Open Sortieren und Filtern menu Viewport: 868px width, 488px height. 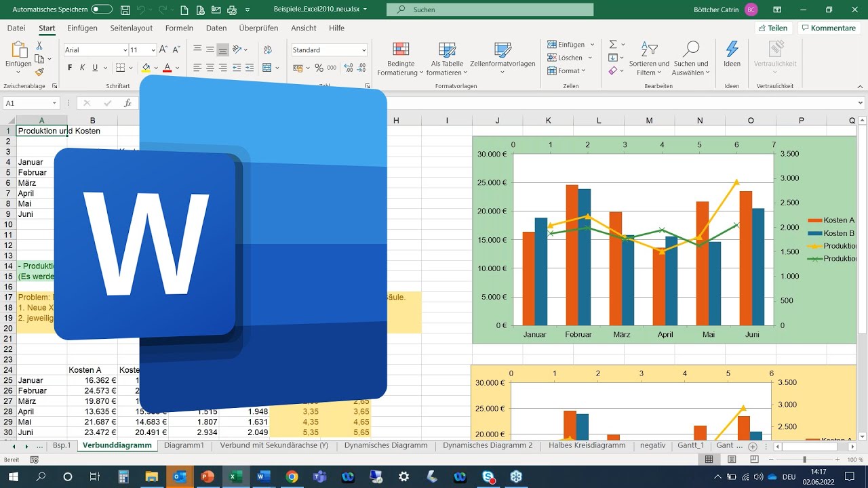tap(649, 59)
